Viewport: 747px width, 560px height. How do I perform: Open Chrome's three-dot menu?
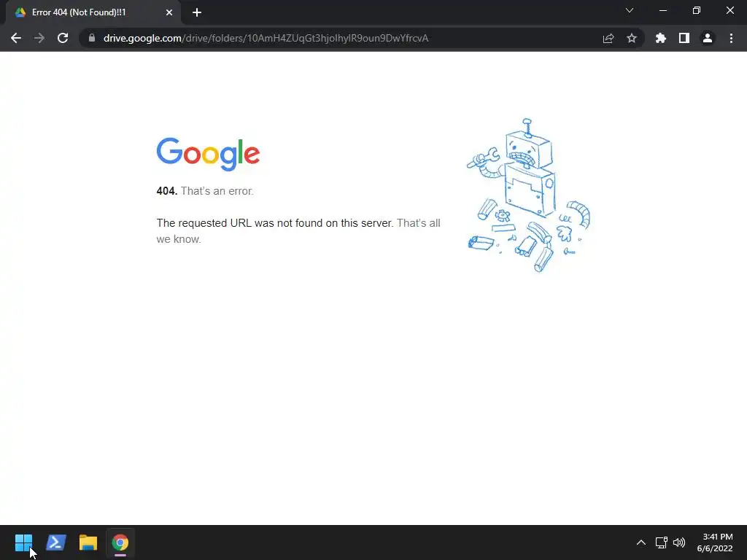[731, 38]
